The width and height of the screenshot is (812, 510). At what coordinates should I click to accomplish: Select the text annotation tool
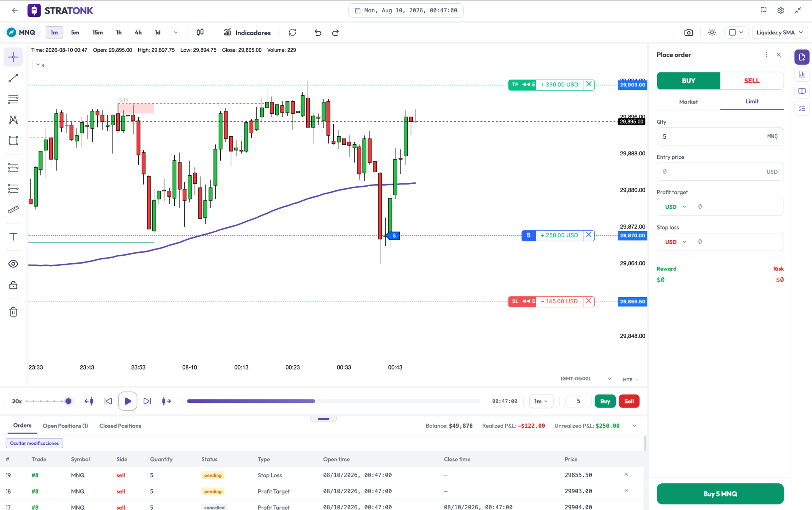click(x=14, y=237)
